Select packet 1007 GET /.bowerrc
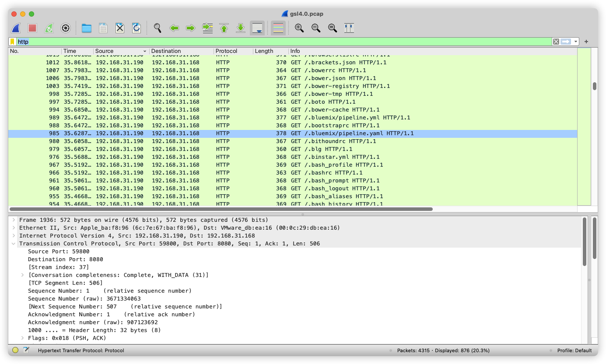 point(292,70)
